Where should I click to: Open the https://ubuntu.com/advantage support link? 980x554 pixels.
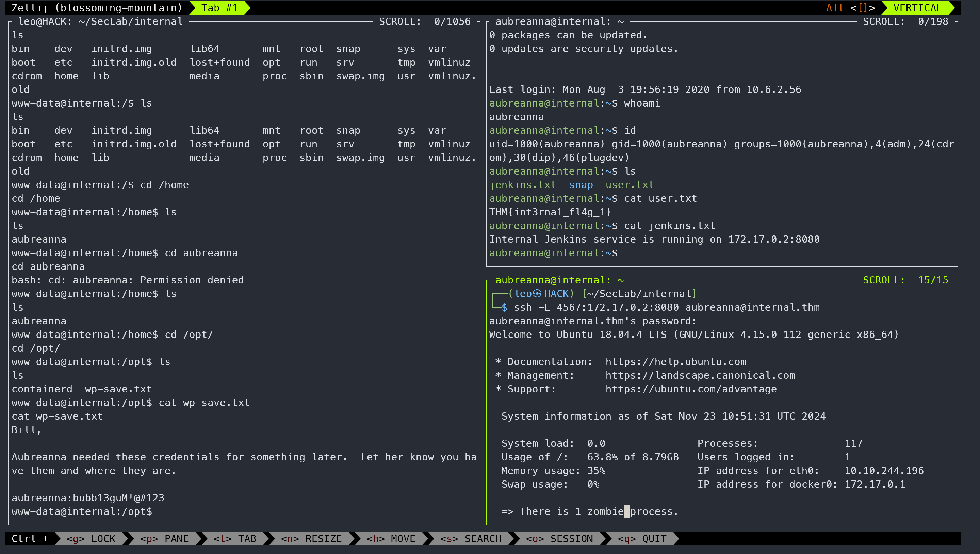[691, 389]
